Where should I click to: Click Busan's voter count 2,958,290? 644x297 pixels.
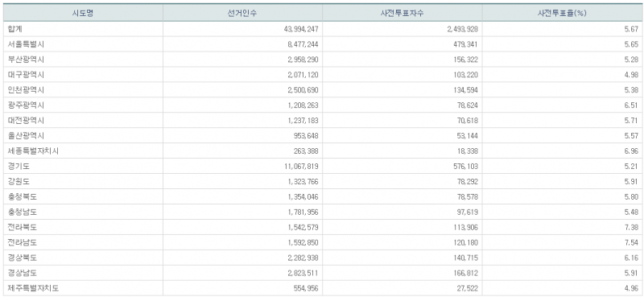click(303, 60)
